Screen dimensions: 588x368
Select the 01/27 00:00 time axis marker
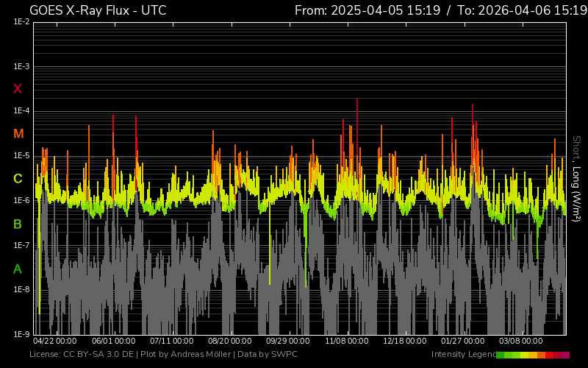point(463,342)
